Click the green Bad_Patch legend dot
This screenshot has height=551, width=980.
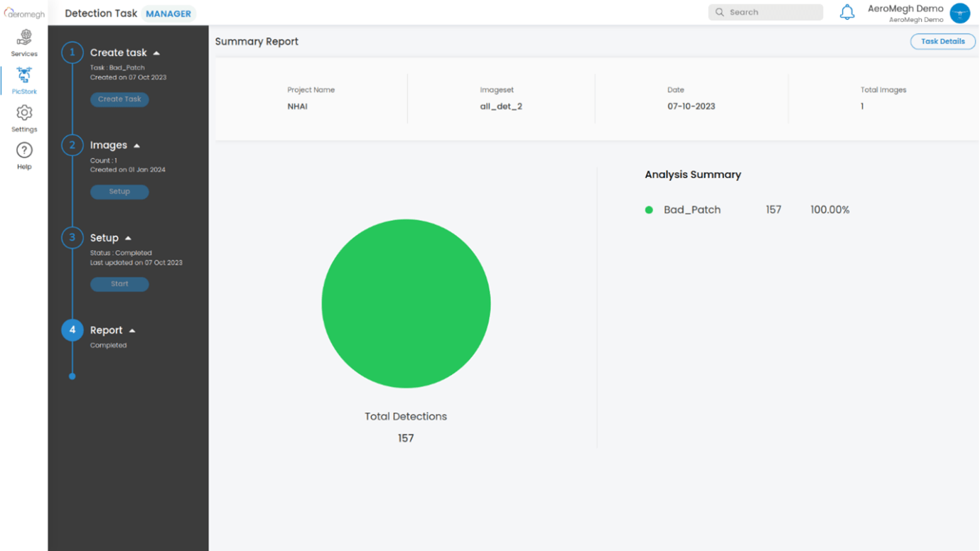tap(649, 210)
